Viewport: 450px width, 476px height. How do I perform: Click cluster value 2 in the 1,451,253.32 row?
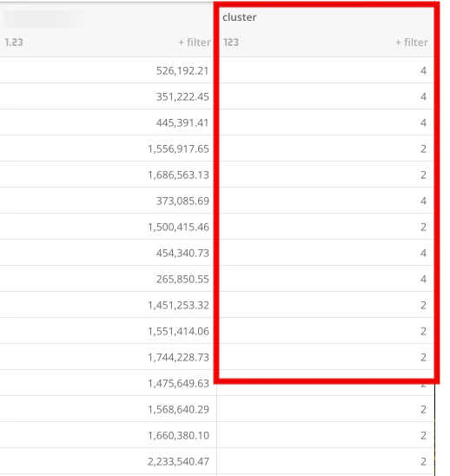(x=423, y=306)
